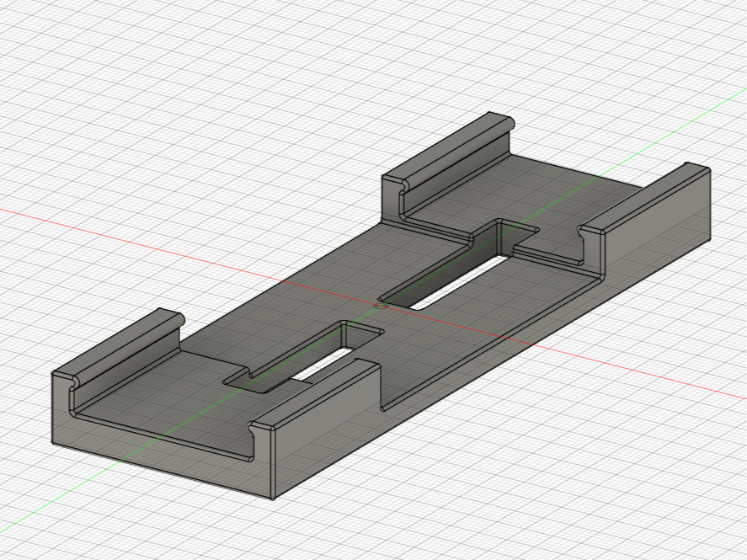Select the back-left rail's rounded lip
747x560 pixels.
tap(458, 153)
